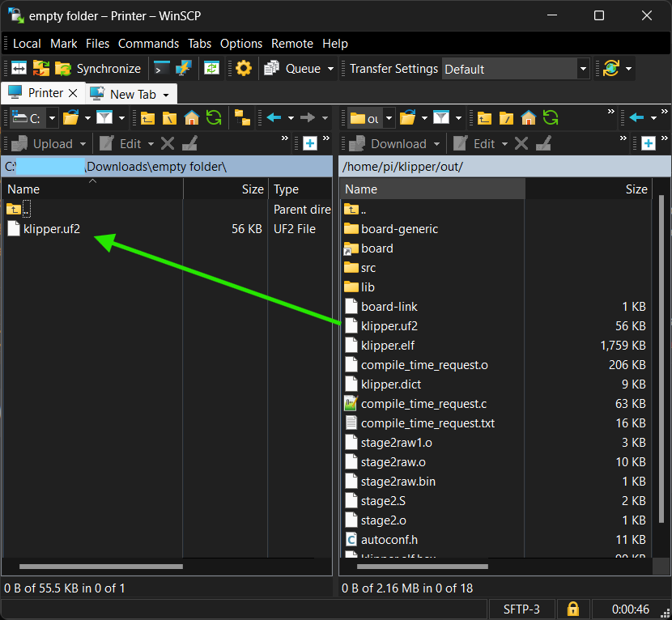672x620 pixels.
Task: Open the Remote menu
Action: point(291,44)
